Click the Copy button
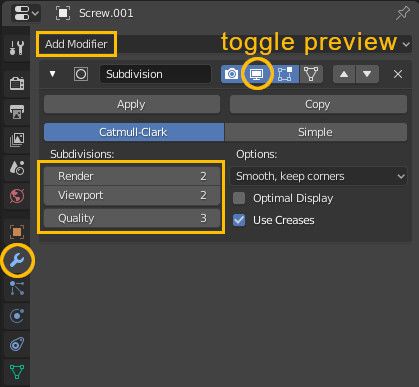419x387 pixels. click(x=318, y=104)
